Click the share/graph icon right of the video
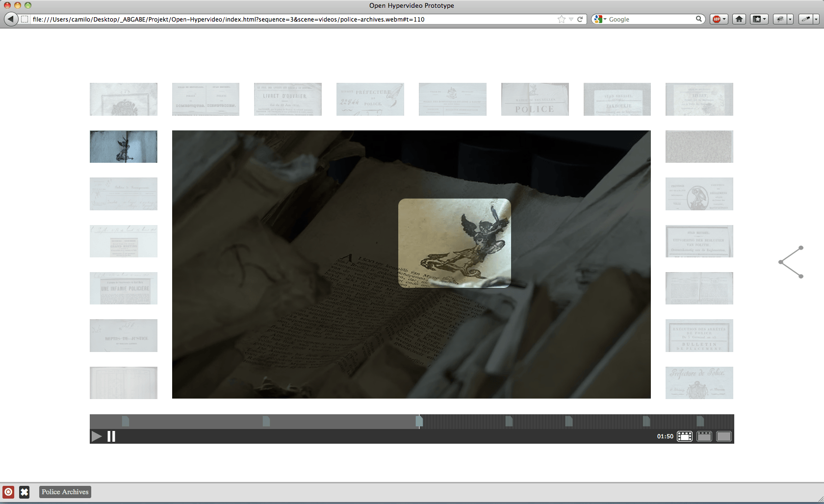This screenshot has width=824, height=504. pos(791,262)
